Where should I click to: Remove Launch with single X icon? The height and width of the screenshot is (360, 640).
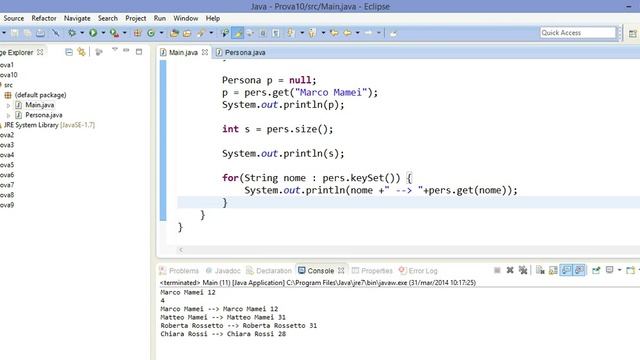coord(510,270)
